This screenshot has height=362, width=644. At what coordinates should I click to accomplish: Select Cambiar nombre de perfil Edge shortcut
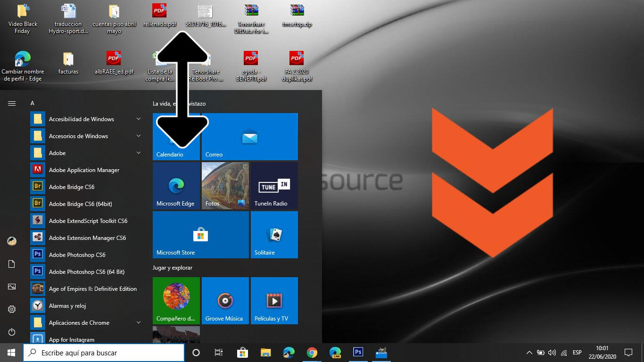coord(22,66)
